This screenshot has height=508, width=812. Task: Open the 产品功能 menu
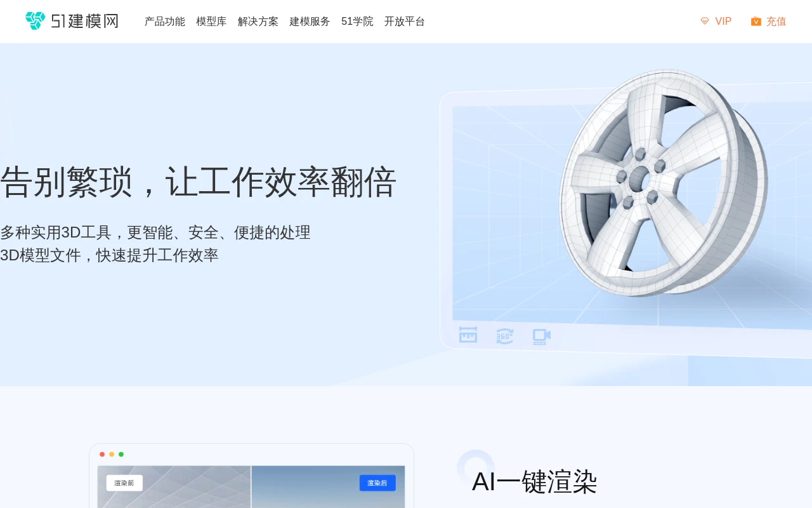pyautogui.click(x=164, y=21)
